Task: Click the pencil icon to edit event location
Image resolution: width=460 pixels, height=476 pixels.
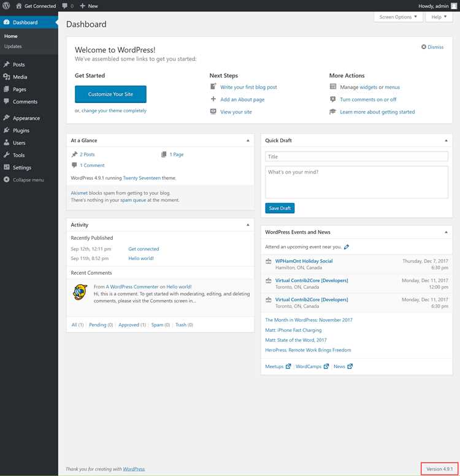Action: [x=347, y=247]
